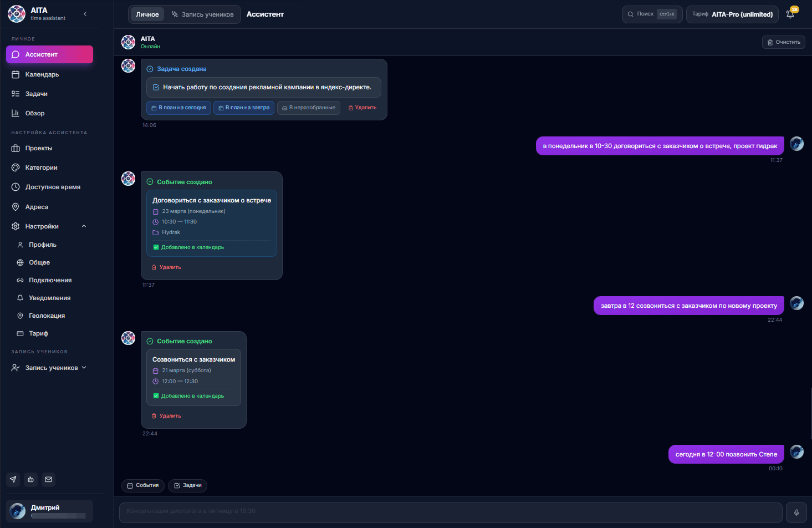812x528 pixels.
Task: Click the envelope mail icon in sidebar
Action: tap(49, 480)
